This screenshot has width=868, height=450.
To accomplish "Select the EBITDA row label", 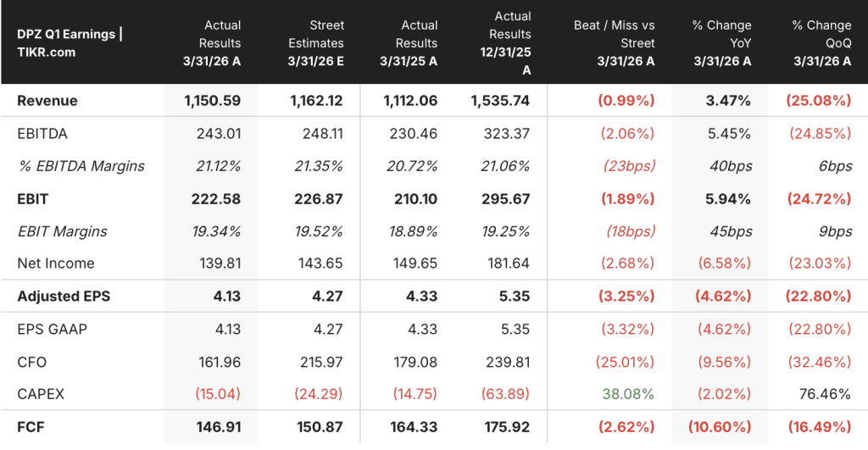I will pyautogui.click(x=42, y=134).
